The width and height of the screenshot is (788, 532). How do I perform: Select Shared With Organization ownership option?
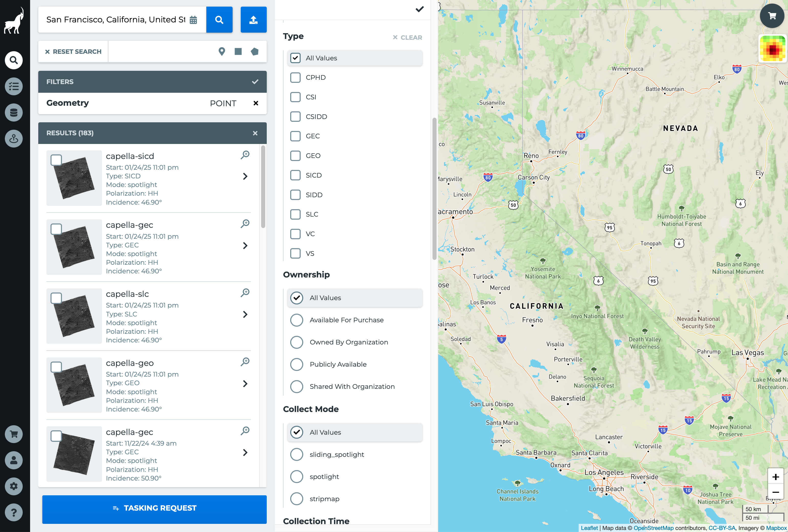[297, 387]
